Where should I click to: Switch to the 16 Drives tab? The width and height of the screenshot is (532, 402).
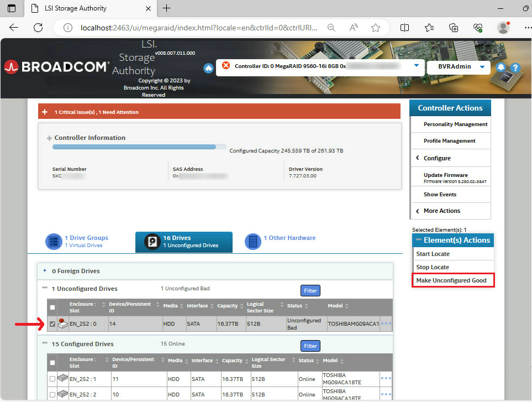coord(183,242)
